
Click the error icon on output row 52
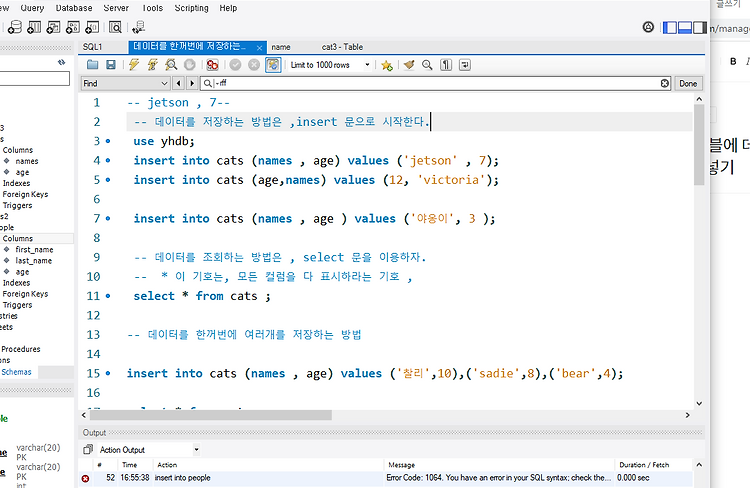tap(85, 478)
